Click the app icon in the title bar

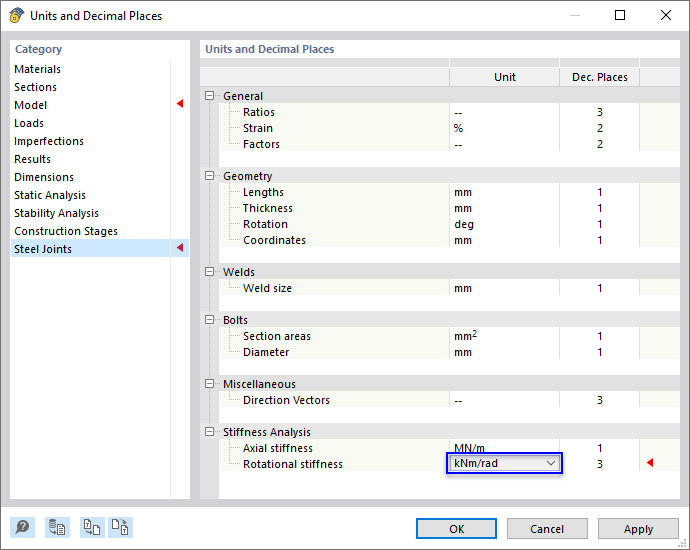pyautogui.click(x=16, y=15)
